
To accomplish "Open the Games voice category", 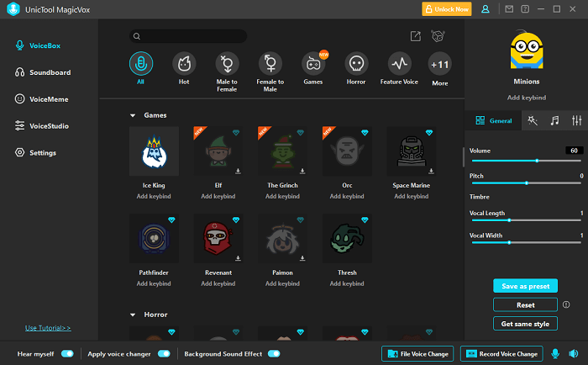I will [x=313, y=64].
